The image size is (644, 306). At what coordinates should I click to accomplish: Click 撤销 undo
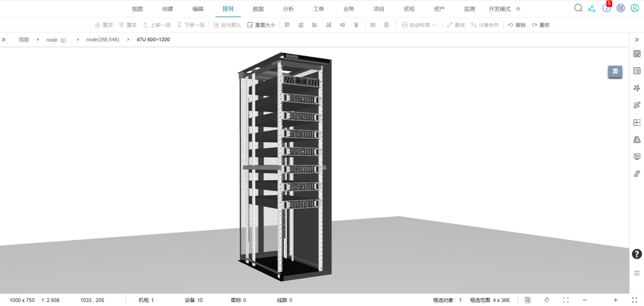[x=517, y=25]
